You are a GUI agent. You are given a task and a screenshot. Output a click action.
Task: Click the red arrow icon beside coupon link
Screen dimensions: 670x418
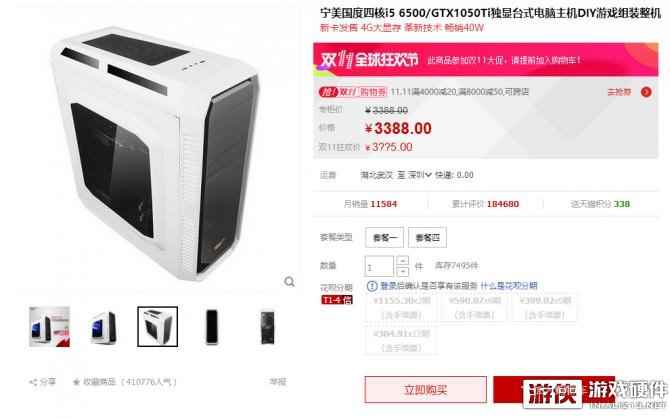tap(646, 92)
